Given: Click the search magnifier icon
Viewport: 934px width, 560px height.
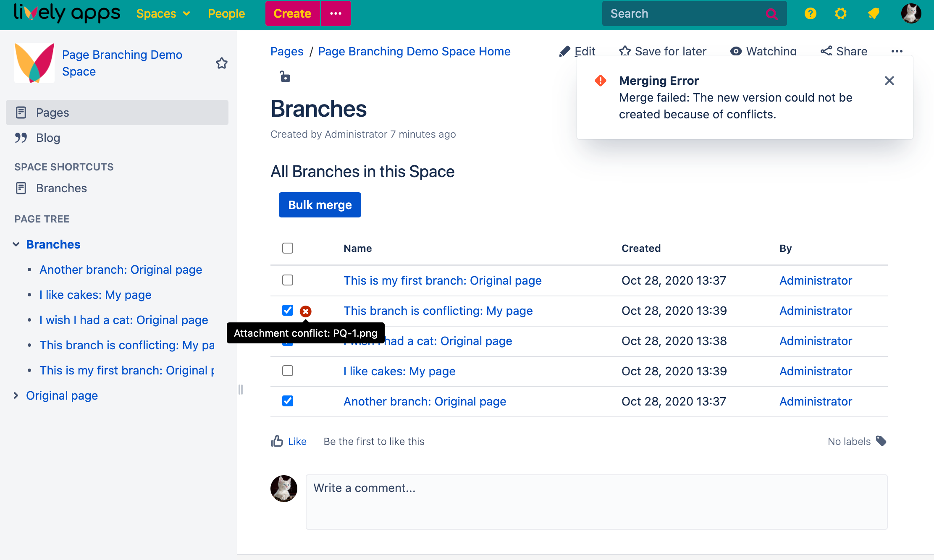Looking at the screenshot, I should (771, 14).
